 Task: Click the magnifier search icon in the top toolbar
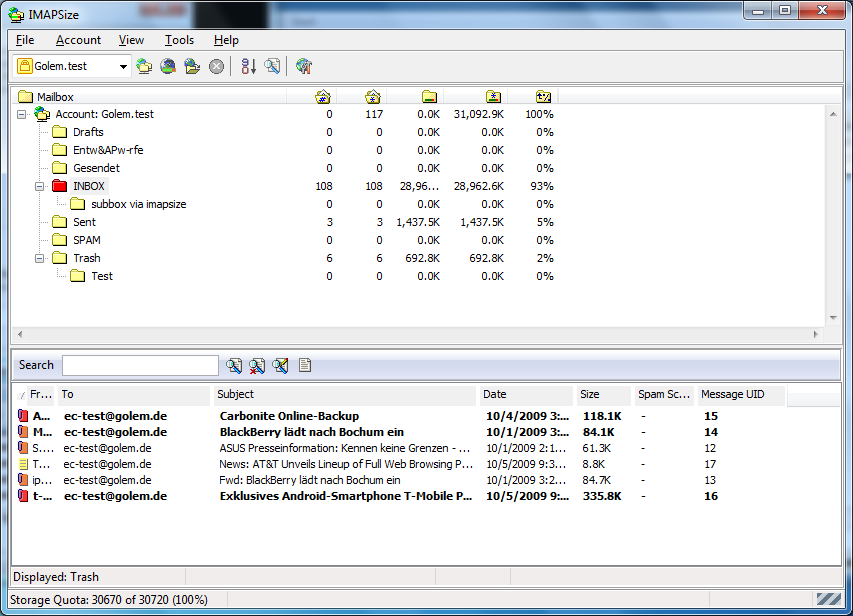[272, 67]
